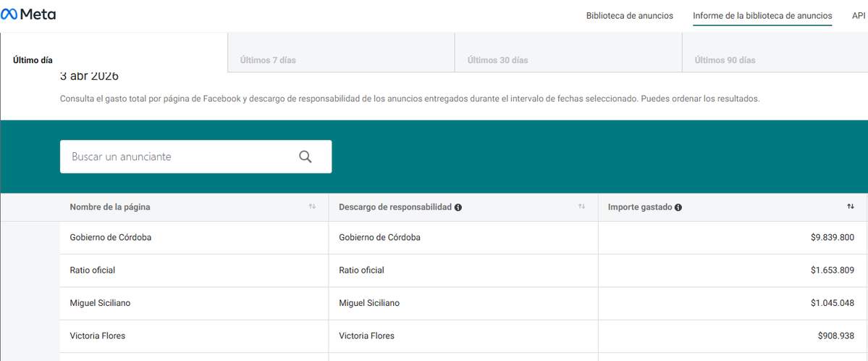
Task: Click the Meta logo
Action: point(28,15)
